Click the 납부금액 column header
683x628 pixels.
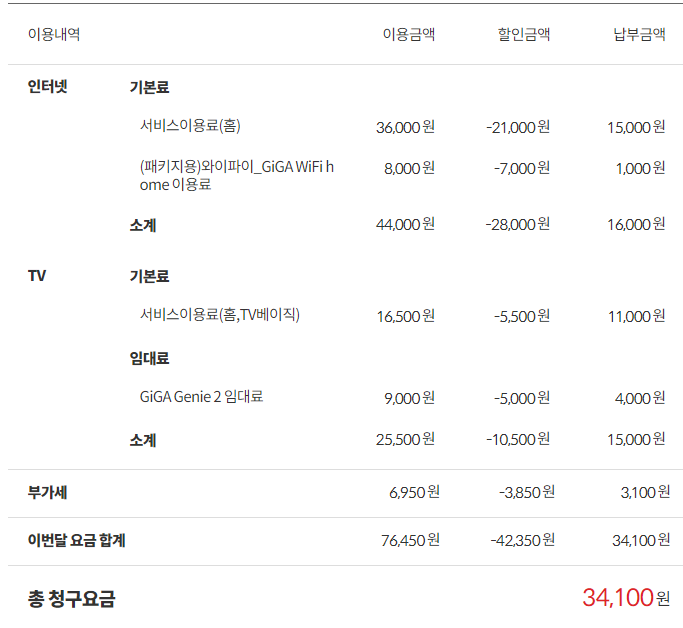[639, 34]
